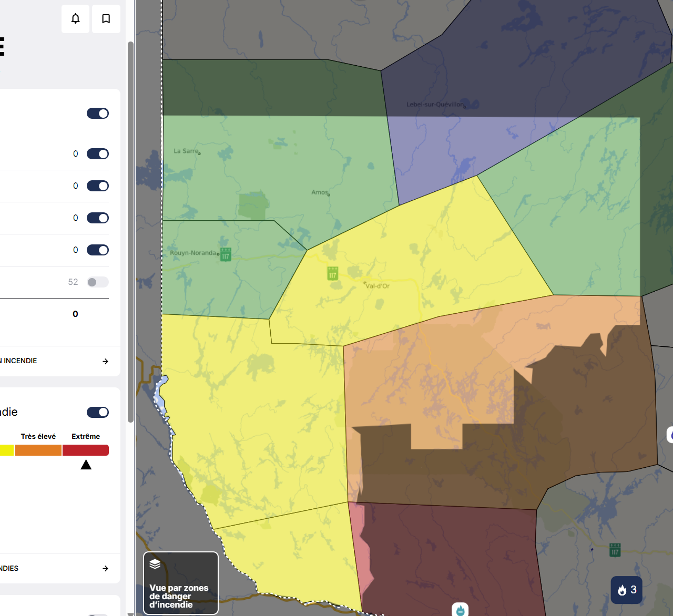Click the bookmark icon
This screenshot has height=616, width=673.
(106, 19)
